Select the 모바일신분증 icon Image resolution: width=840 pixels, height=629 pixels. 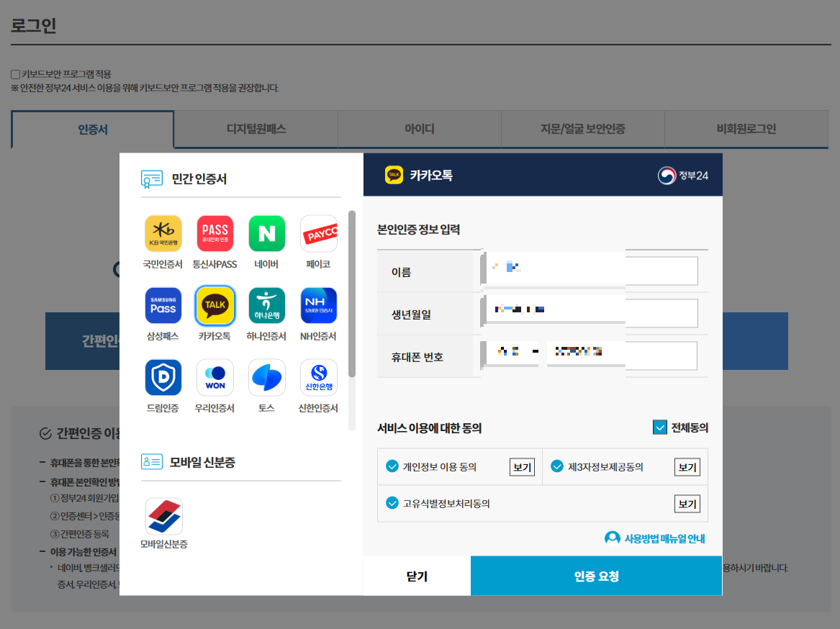164,516
